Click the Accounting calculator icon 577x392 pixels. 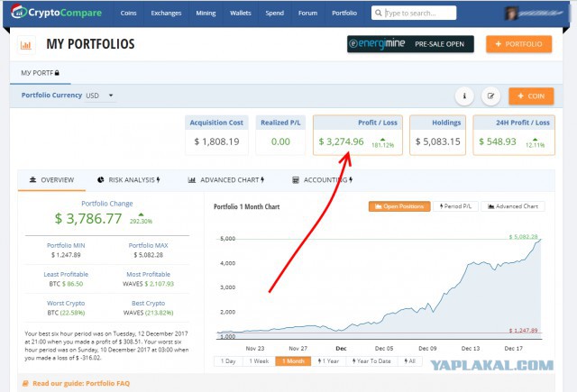coord(295,180)
